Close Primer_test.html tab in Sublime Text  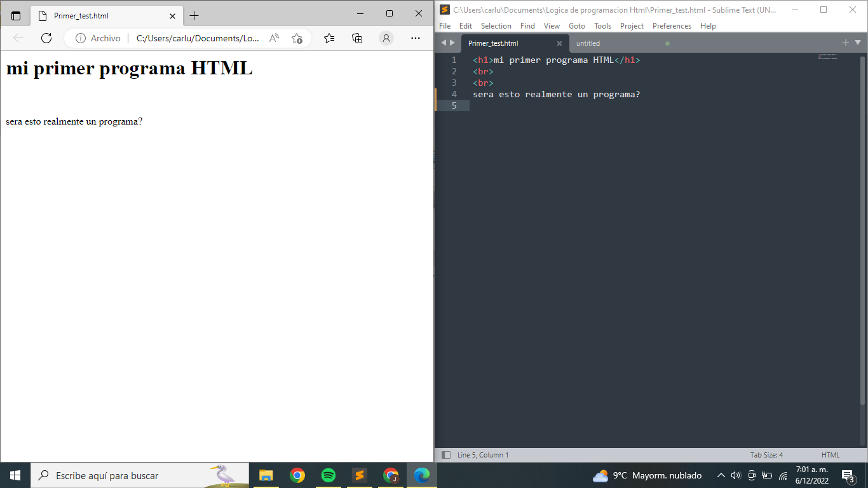click(559, 43)
